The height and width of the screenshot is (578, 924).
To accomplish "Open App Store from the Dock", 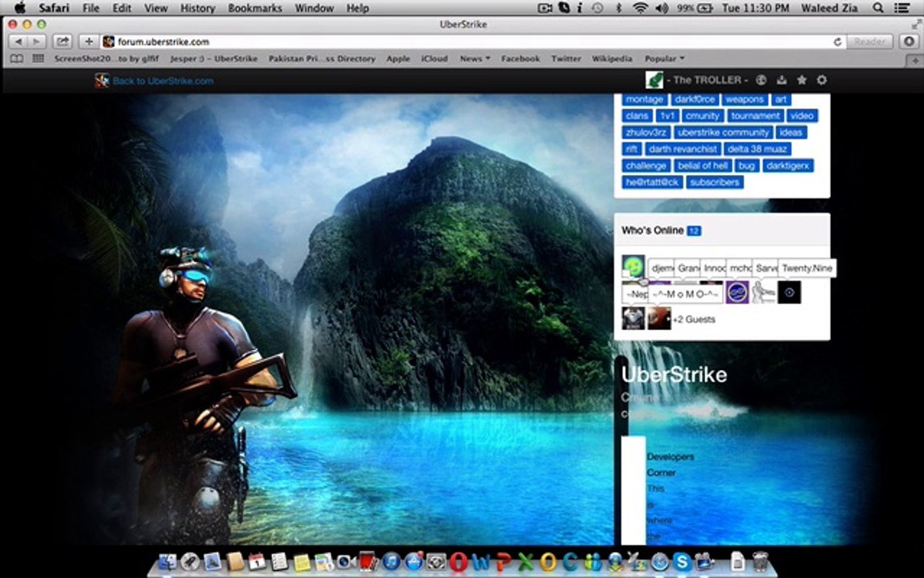I will 414,561.
